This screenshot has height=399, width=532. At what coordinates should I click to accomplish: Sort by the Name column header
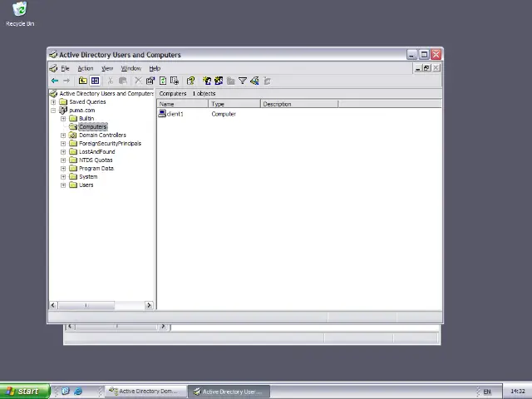point(183,104)
